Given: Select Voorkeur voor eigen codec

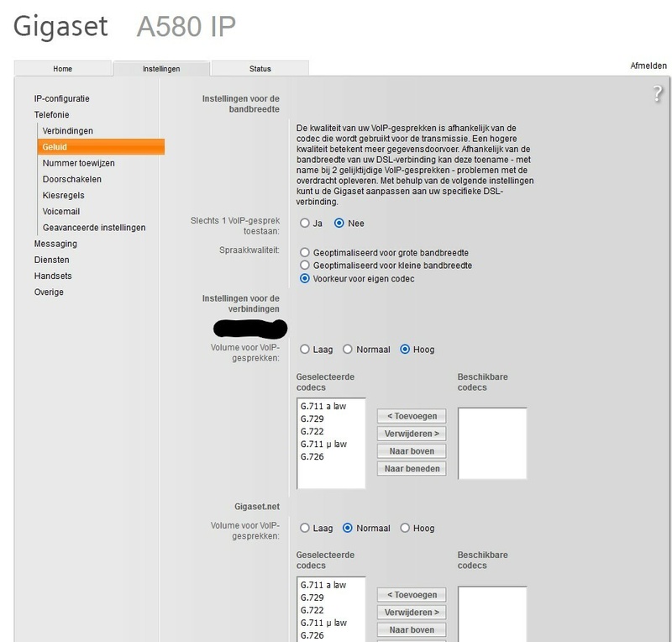Looking at the screenshot, I should point(305,278).
